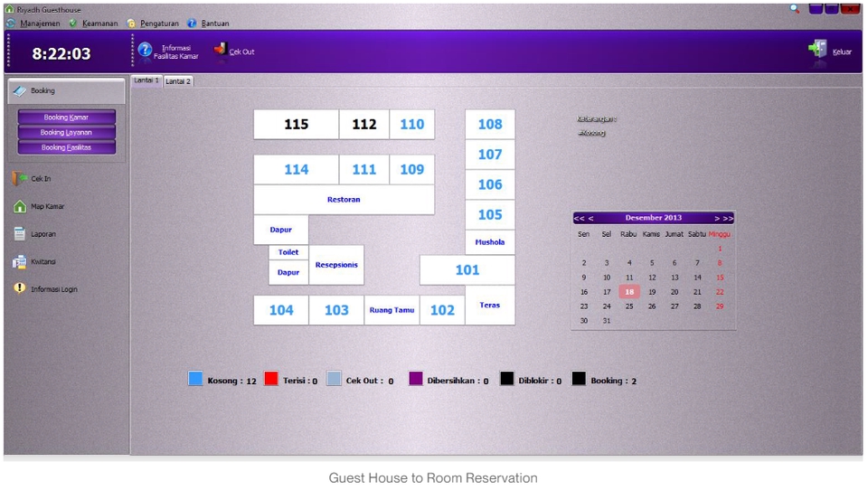868x490 pixels.
Task: Select room 105 on the map
Action: [x=490, y=214]
